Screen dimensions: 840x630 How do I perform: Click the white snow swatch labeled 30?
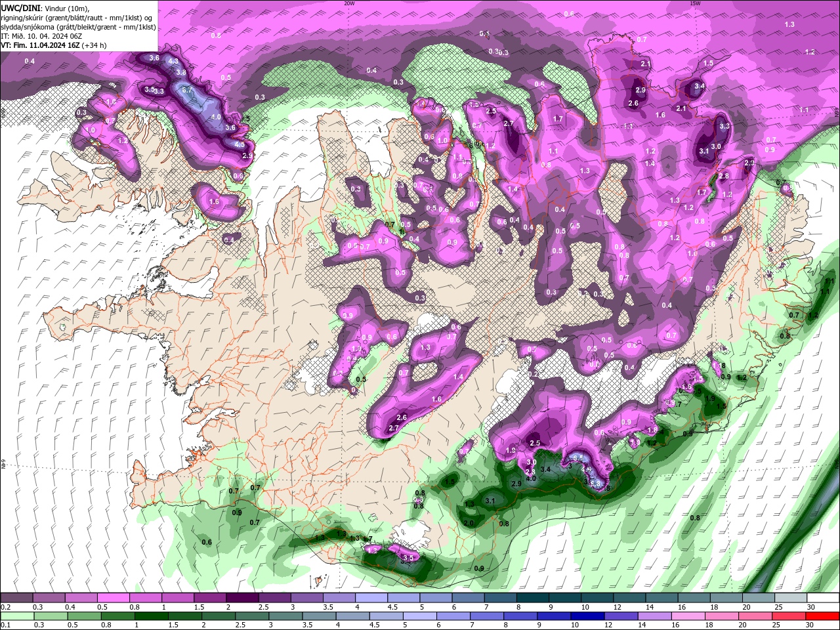pyautogui.click(x=824, y=598)
